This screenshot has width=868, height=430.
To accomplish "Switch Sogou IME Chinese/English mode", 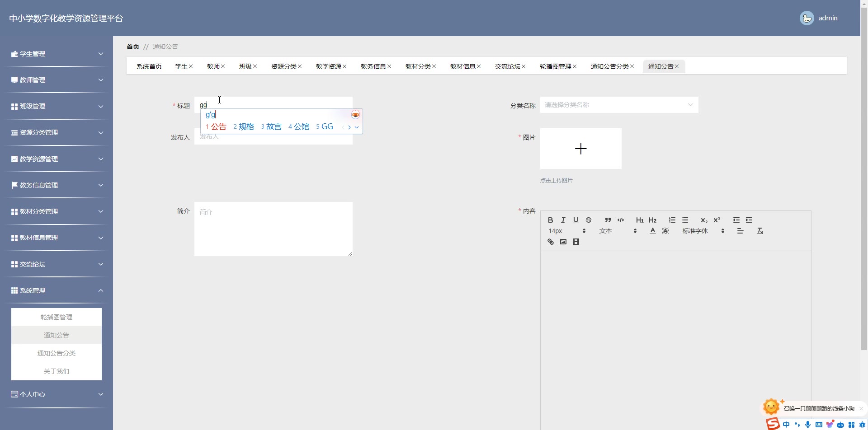I will (x=786, y=425).
